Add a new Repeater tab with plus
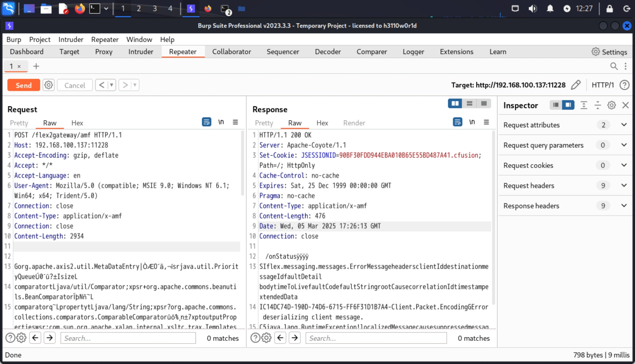635x364 pixels. 36,66
